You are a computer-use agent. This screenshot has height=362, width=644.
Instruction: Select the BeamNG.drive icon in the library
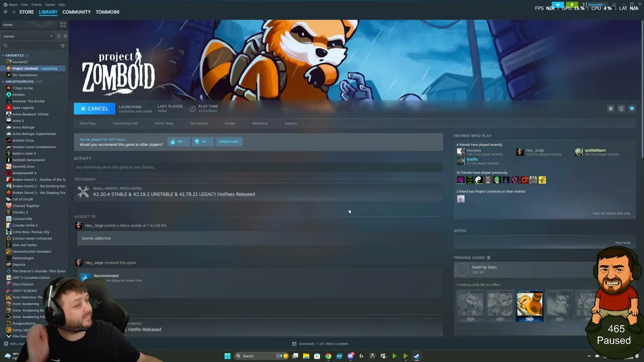pyautogui.click(x=9, y=166)
